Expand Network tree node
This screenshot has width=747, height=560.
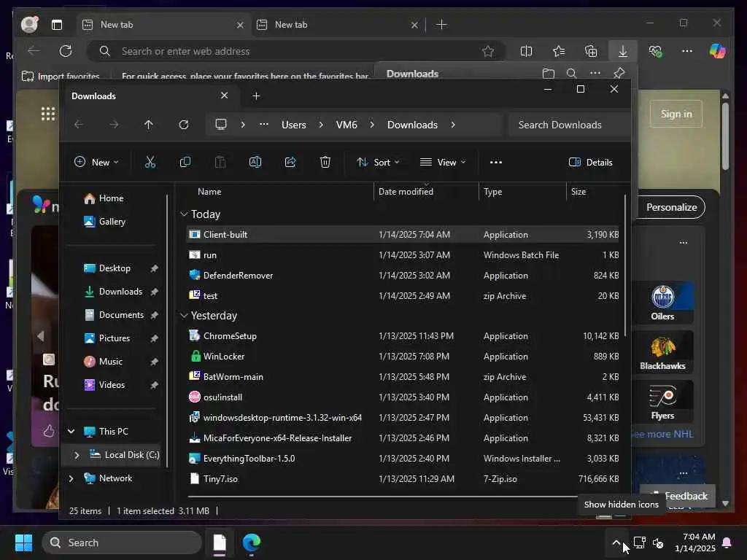(x=71, y=478)
